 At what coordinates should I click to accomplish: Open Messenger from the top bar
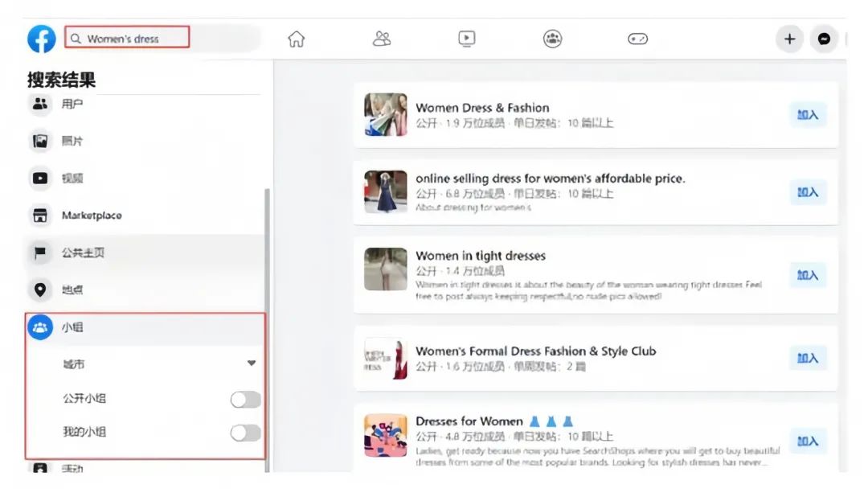tap(824, 38)
